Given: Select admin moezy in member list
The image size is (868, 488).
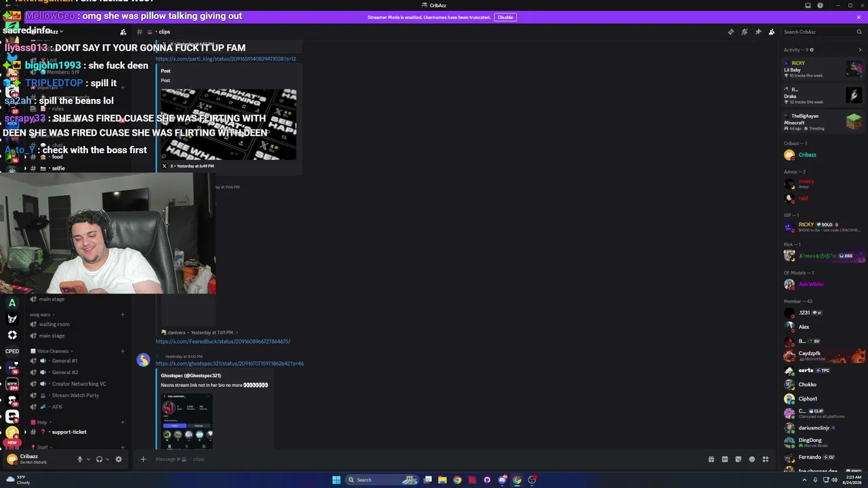Looking at the screenshot, I should pyautogui.click(x=823, y=184).
